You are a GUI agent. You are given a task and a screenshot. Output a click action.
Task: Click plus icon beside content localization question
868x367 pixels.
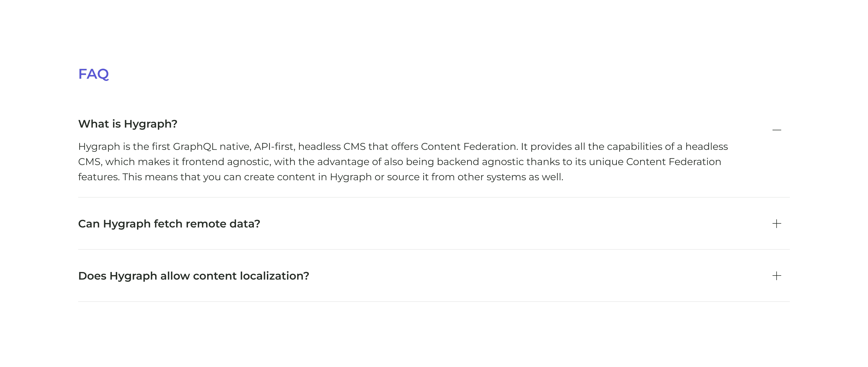coord(776,276)
